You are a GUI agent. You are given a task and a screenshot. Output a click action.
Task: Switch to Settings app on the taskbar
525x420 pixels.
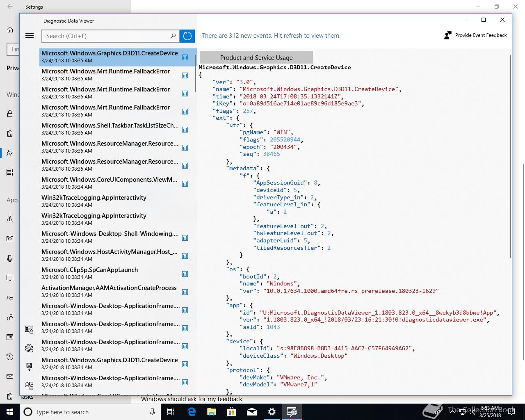tap(272, 412)
